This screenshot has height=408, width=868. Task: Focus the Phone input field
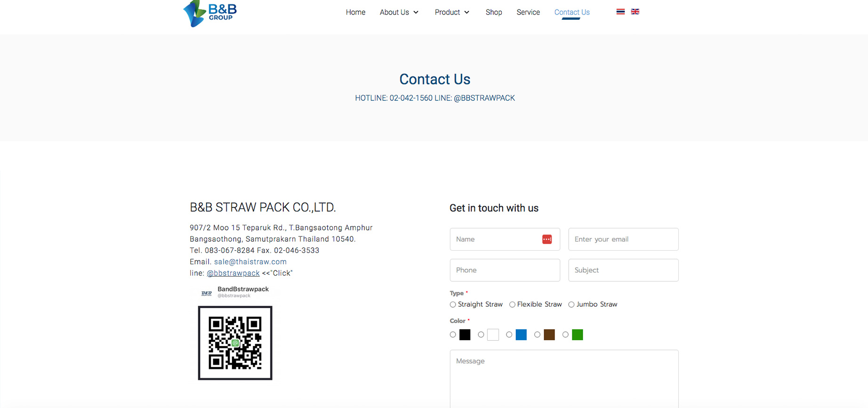pos(505,270)
